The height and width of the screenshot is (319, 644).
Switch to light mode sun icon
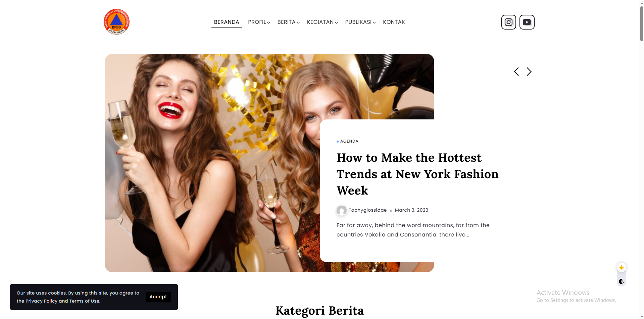tap(622, 268)
